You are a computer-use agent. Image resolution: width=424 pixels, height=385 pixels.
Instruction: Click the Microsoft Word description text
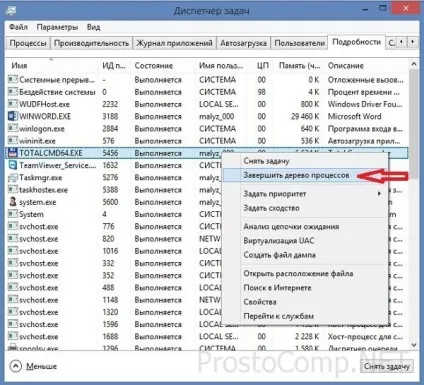pyautogui.click(x=354, y=117)
